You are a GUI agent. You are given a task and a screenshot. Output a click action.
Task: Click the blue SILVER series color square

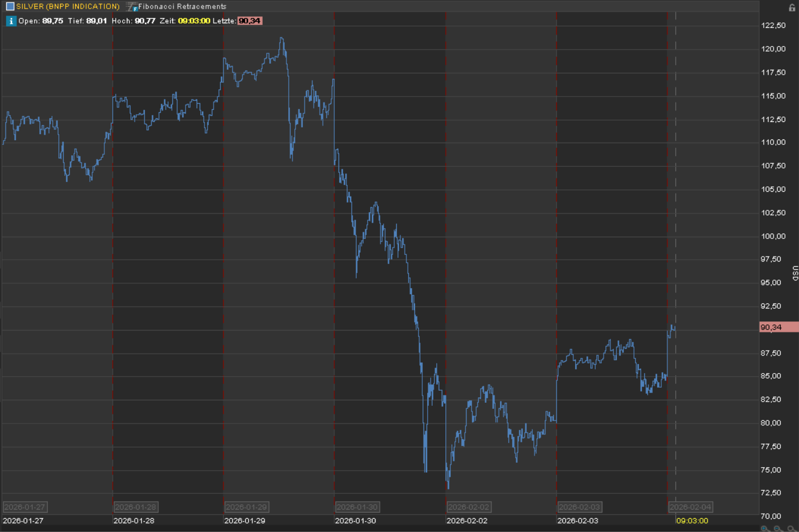tap(10, 7)
